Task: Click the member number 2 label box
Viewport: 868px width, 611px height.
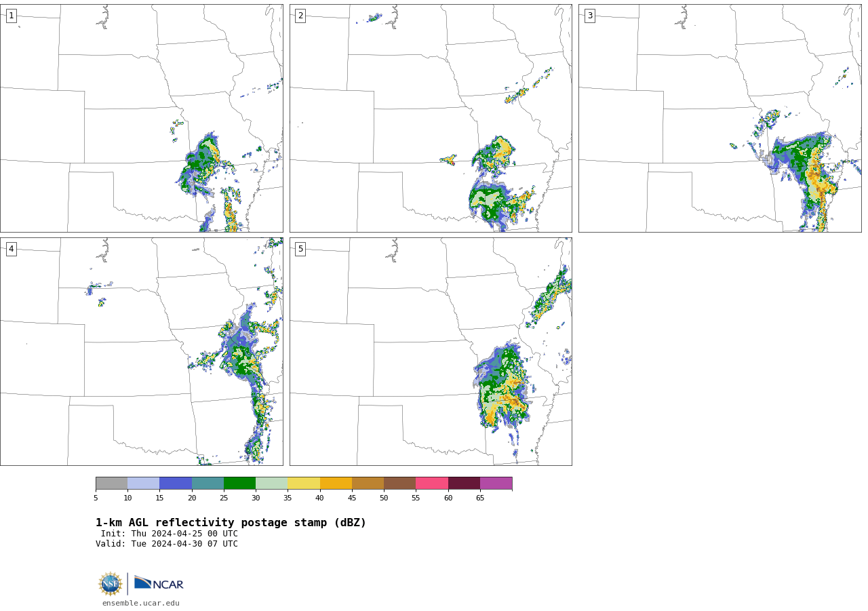Action: 300,16
